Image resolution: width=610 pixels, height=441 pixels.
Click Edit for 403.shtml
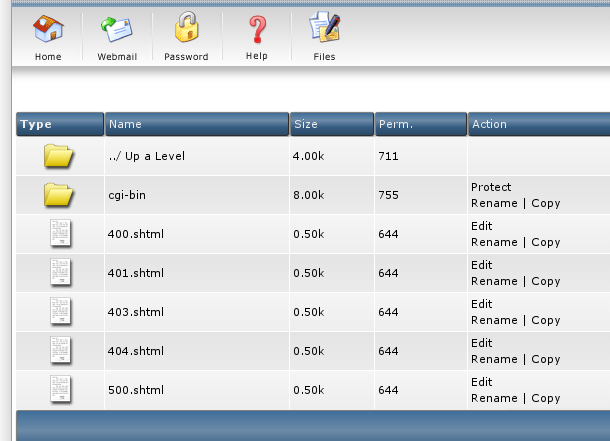coord(482,304)
